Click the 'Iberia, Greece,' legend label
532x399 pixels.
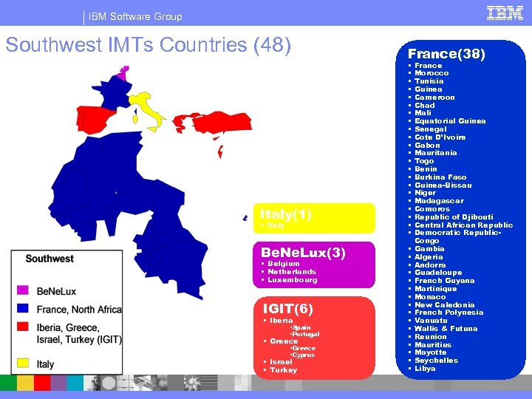pyautogui.click(x=68, y=328)
